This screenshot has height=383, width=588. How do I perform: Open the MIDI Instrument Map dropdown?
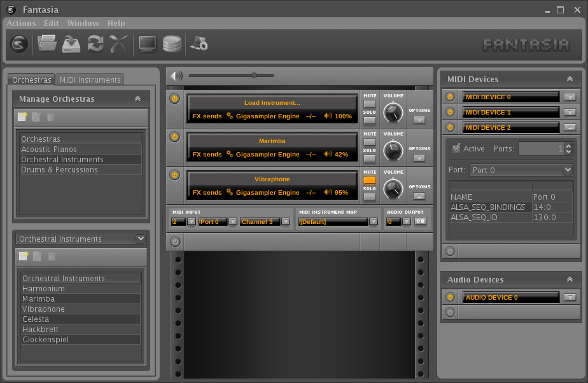pos(373,221)
